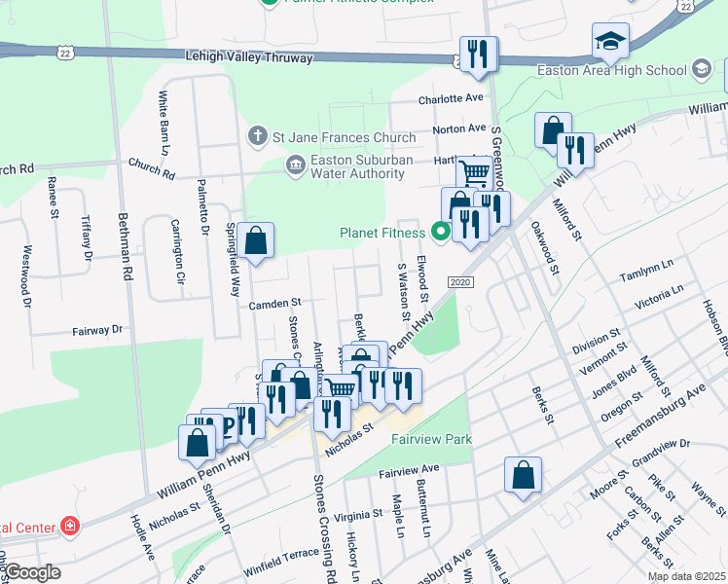
Task: Click the Planet Fitness label
Action: tap(382, 233)
